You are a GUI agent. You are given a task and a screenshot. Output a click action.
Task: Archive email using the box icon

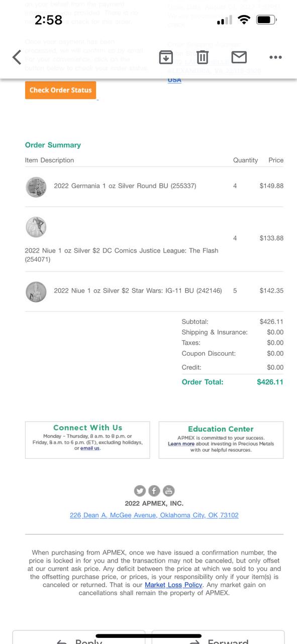[166, 57]
